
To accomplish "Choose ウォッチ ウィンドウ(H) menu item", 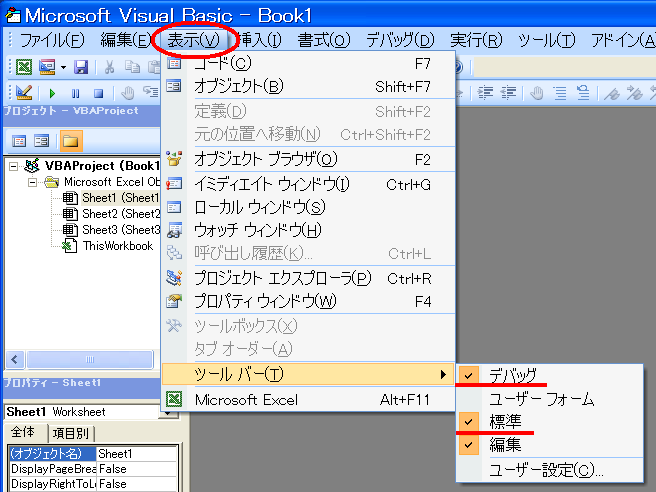I will 308,230.
